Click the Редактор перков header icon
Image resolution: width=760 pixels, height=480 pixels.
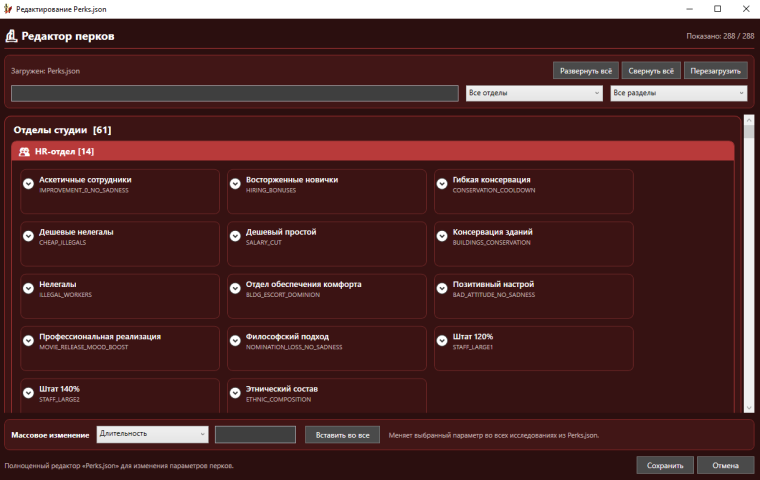tap(11, 36)
